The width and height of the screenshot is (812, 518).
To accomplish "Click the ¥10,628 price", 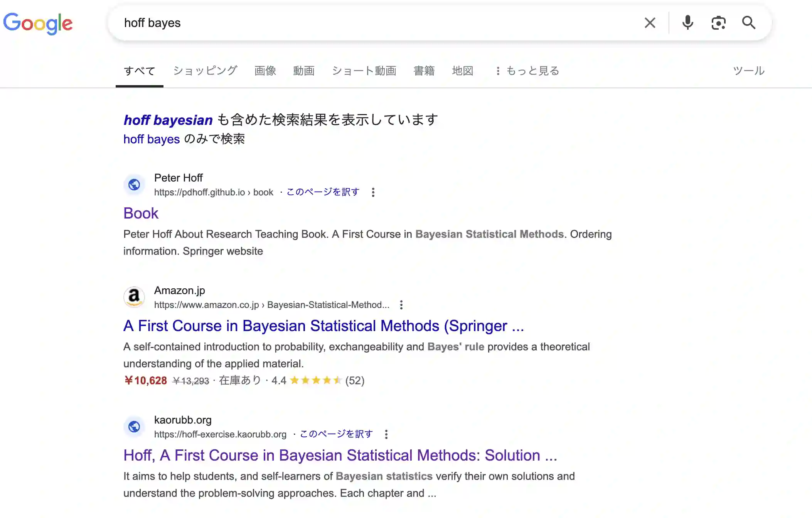I will click(x=145, y=380).
